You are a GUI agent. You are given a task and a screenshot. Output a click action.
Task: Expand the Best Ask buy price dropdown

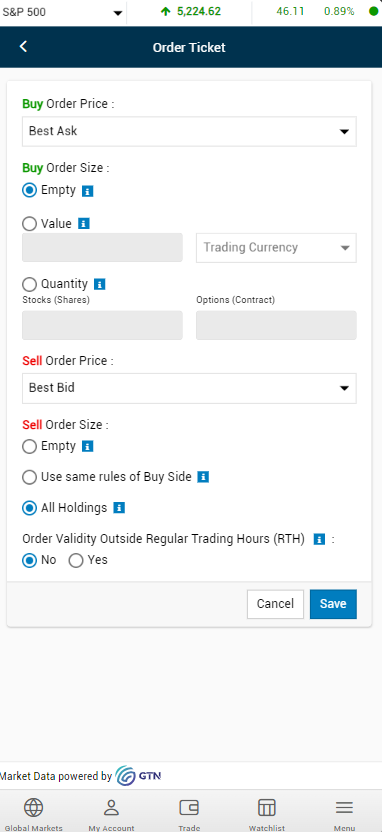click(189, 132)
